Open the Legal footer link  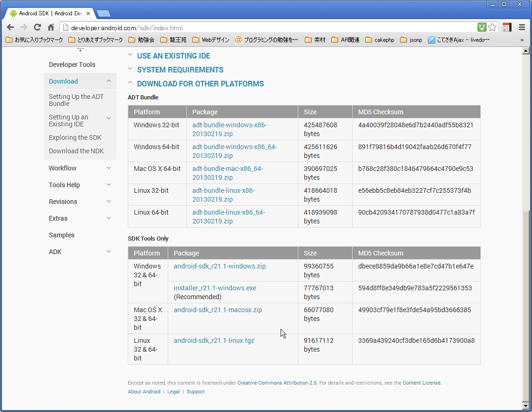coord(173,392)
